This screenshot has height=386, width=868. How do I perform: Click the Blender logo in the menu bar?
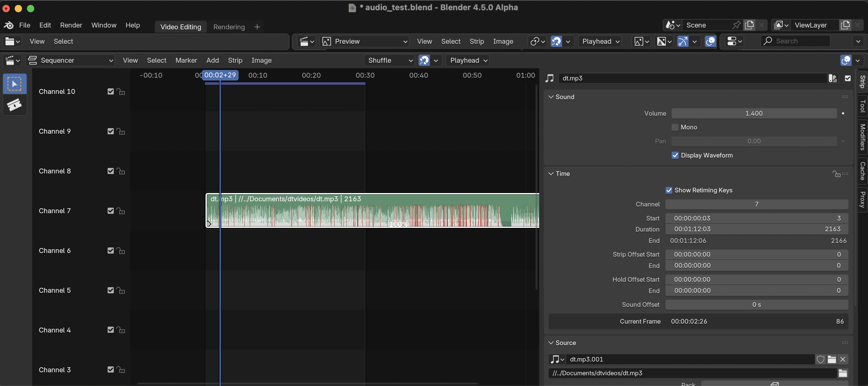(x=8, y=24)
